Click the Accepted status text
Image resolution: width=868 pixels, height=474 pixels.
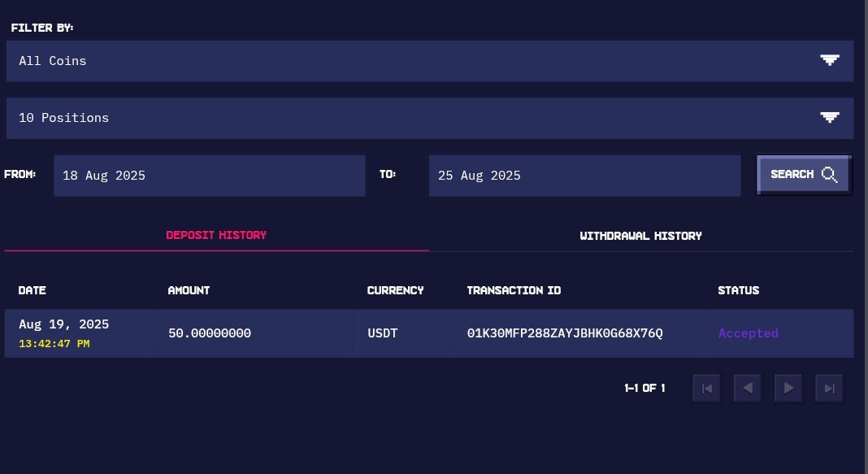click(x=748, y=333)
